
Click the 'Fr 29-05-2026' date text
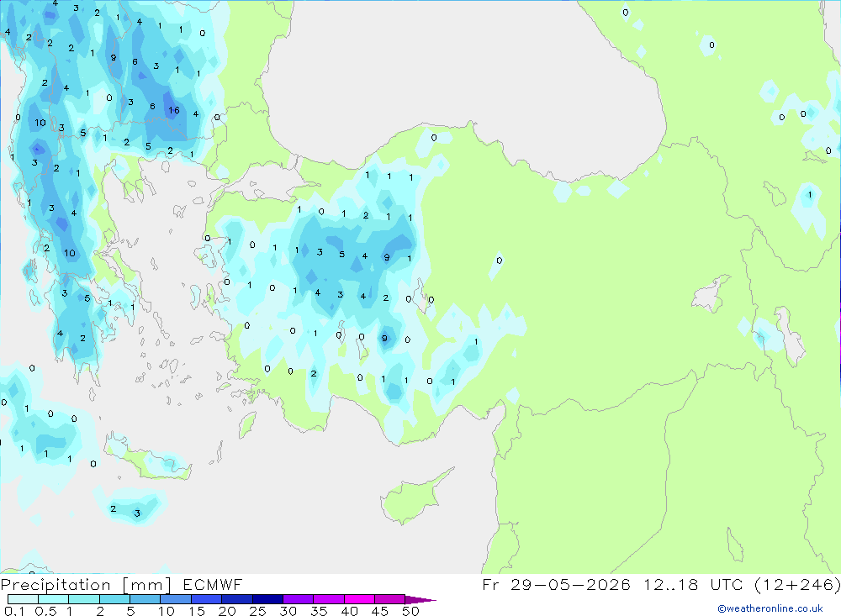[x=556, y=584]
